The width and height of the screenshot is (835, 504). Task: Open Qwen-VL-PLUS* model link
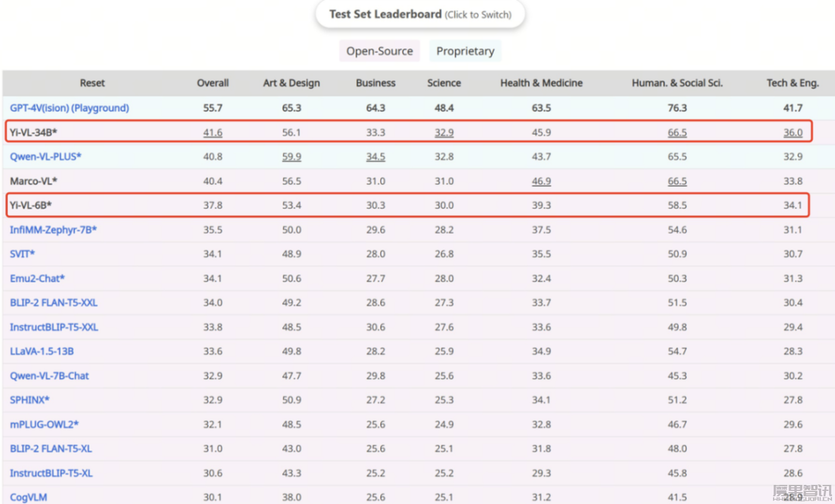point(46,157)
